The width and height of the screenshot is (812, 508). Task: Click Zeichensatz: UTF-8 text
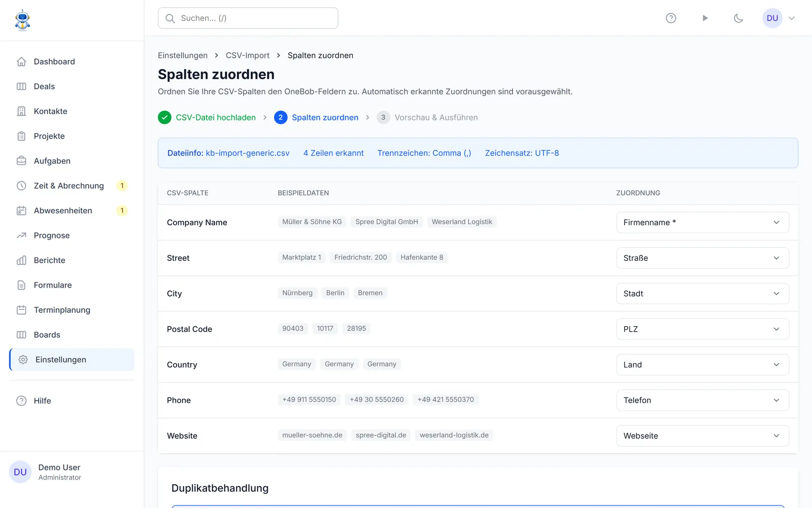pyautogui.click(x=522, y=153)
